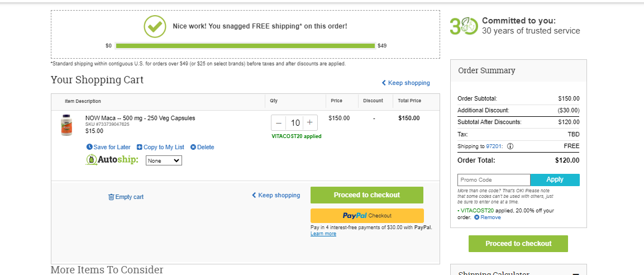The height and width of the screenshot is (275, 644).
Task: Collapse the Shipping Calculator panel
Action: click(x=576, y=274)
